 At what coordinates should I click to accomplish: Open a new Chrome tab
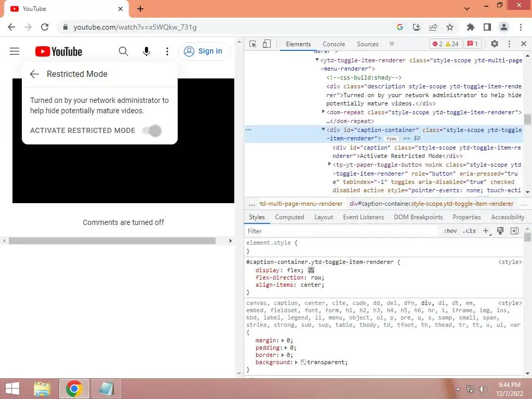point(140,9)
